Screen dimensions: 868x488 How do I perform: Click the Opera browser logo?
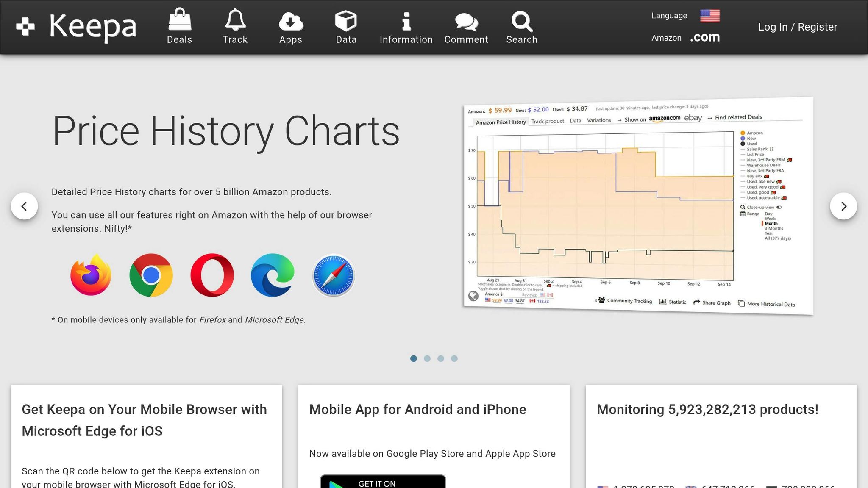(x=212, y=275)
